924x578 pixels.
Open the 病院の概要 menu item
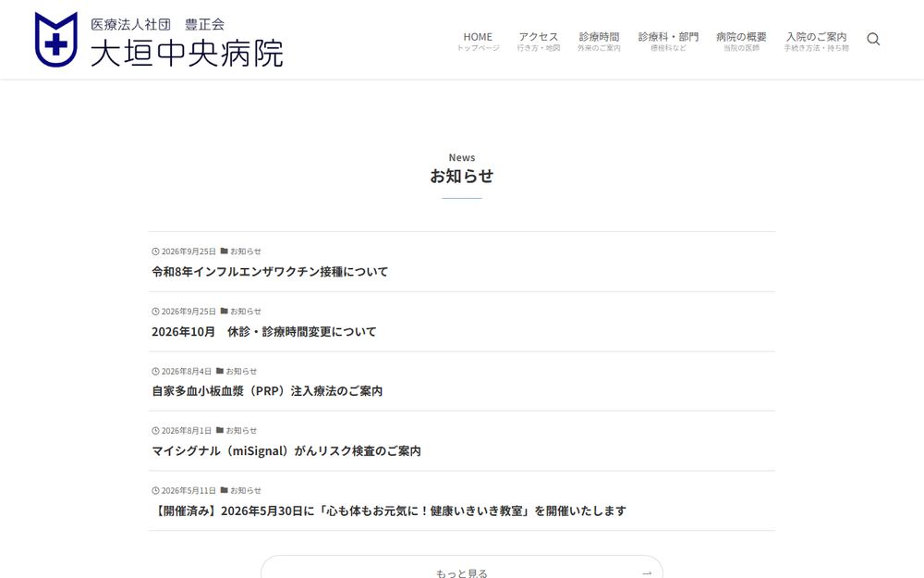[x=741, y=41]
